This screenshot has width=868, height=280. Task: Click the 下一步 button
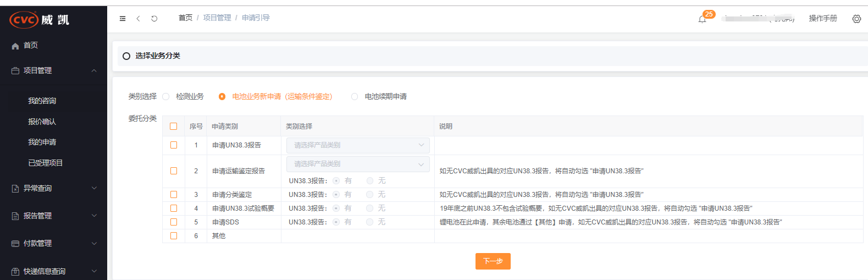point(493,261)
